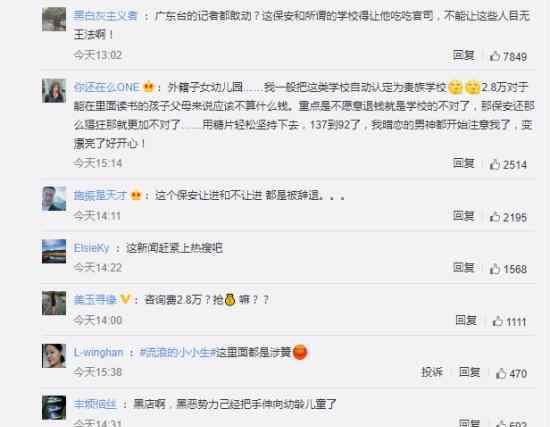Thumbs-up ElsieKy's comment
This screenshot has height=427, width=550.
point(508,269)
